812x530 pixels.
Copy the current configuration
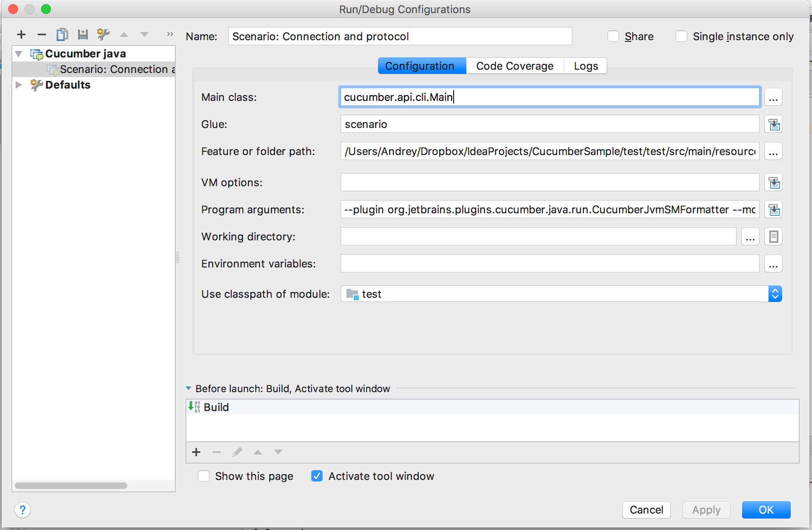coord(62,34)
